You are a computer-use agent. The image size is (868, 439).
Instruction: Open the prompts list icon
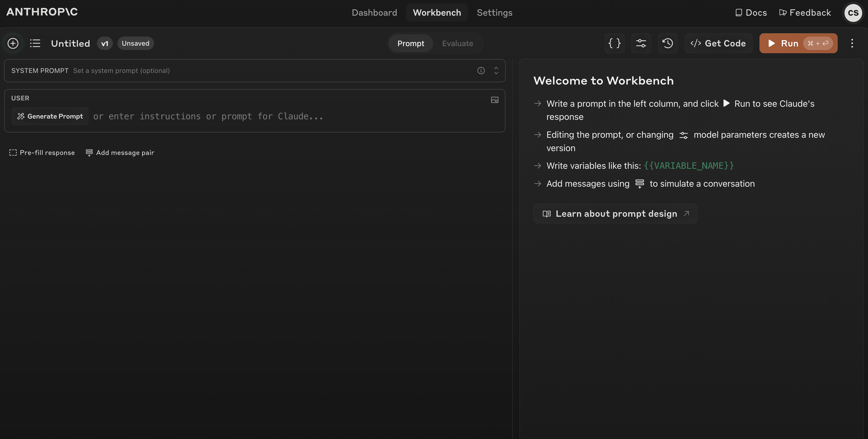tap(35, 43)
